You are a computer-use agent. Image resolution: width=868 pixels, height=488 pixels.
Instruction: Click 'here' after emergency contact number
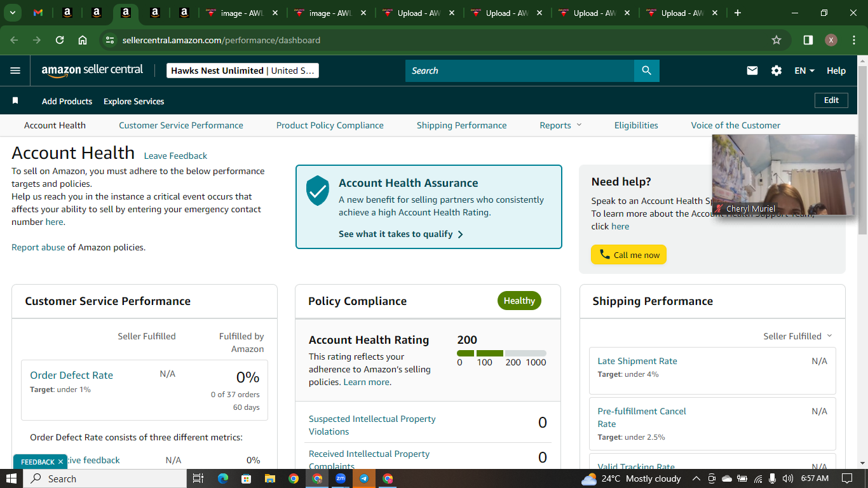click(54, 222)
